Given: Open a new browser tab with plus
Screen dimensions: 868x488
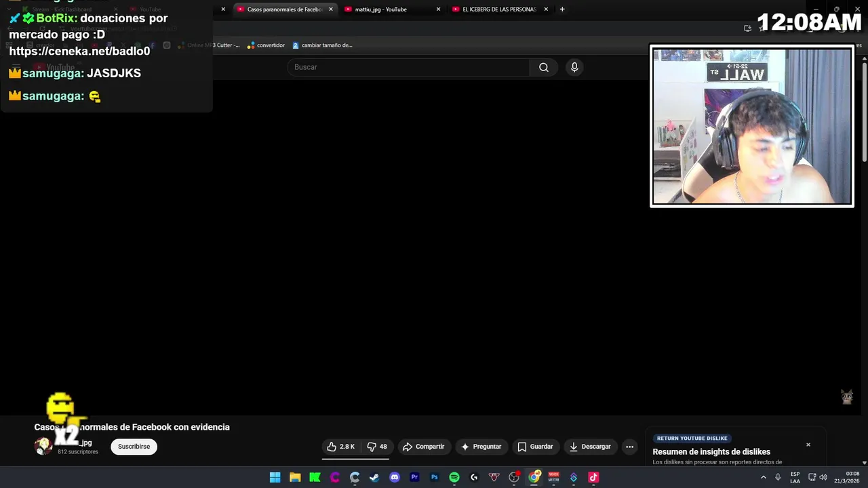Looking at the screenshot, I should 562,9.
